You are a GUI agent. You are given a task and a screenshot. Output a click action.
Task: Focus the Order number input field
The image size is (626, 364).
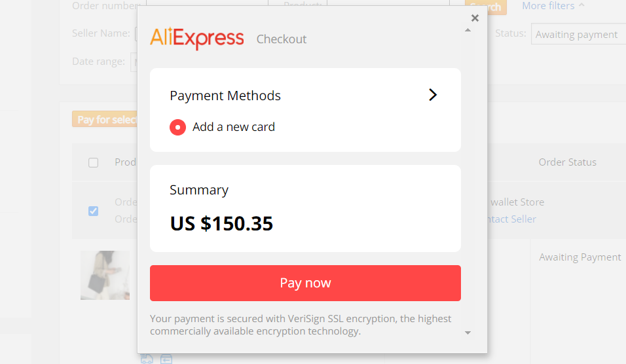(207, 6)
